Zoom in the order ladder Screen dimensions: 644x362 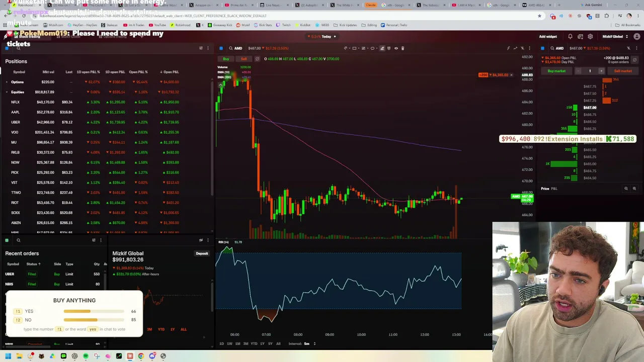pyautogui.click(x=634, y=189)
